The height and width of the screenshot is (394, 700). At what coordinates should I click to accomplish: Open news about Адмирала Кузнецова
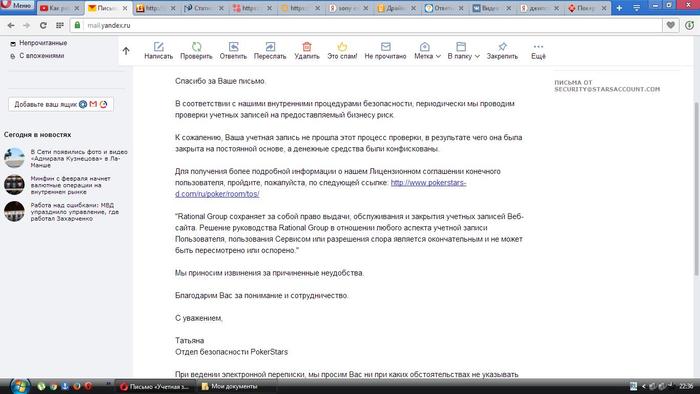79,158
